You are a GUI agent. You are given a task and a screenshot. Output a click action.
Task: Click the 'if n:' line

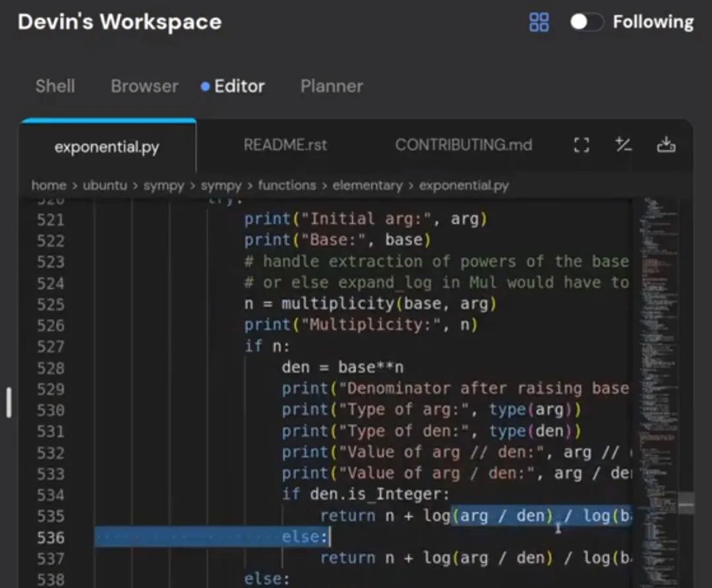[267, 346]
